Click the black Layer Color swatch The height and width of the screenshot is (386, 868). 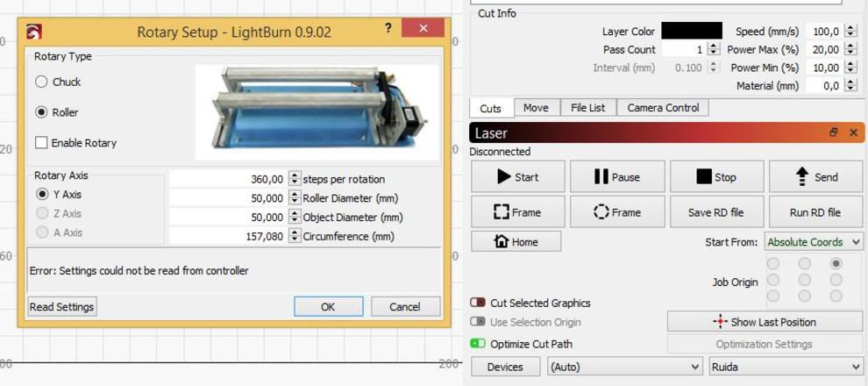(692, 31)
